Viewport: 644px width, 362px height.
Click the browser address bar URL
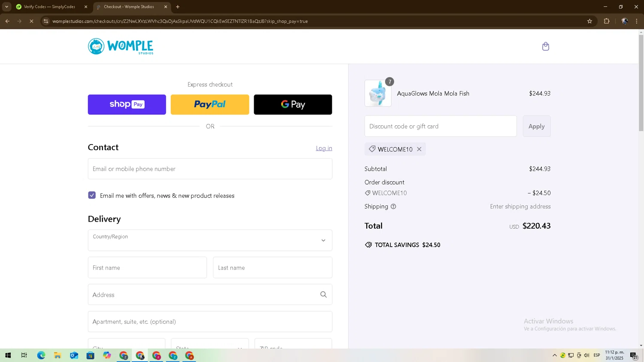click(x=180, y=21)
